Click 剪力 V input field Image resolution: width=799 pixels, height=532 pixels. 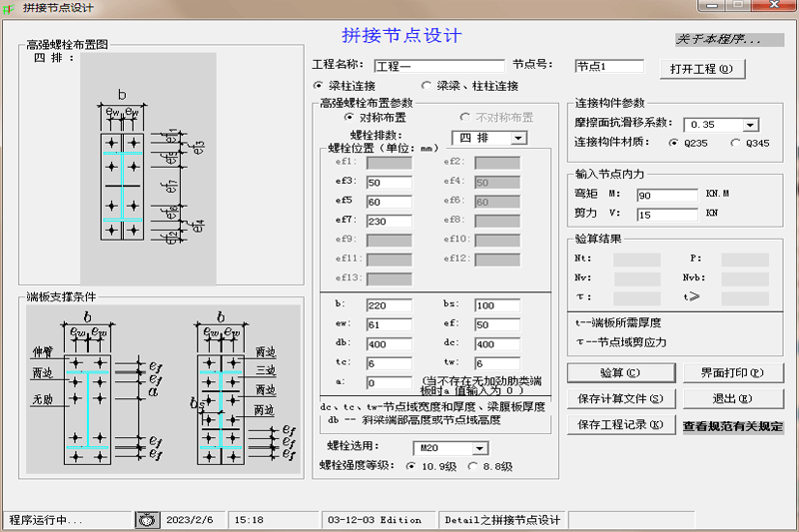coord(667,215)
